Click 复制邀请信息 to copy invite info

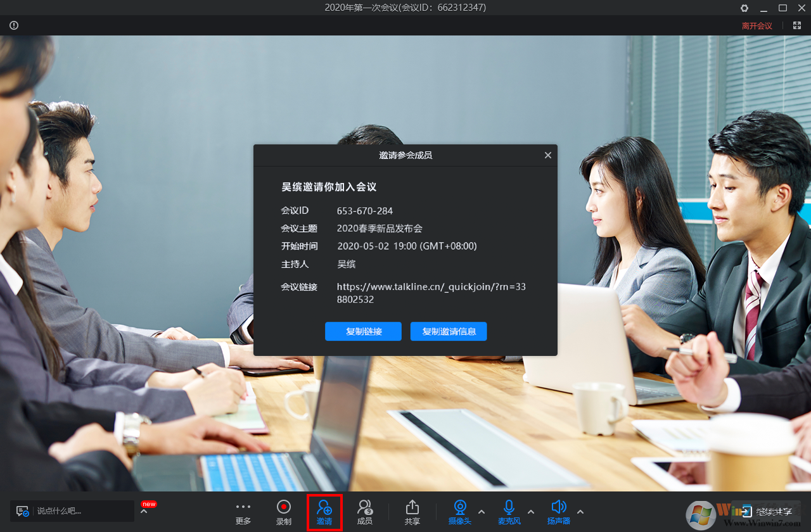[x=448, y=331]
